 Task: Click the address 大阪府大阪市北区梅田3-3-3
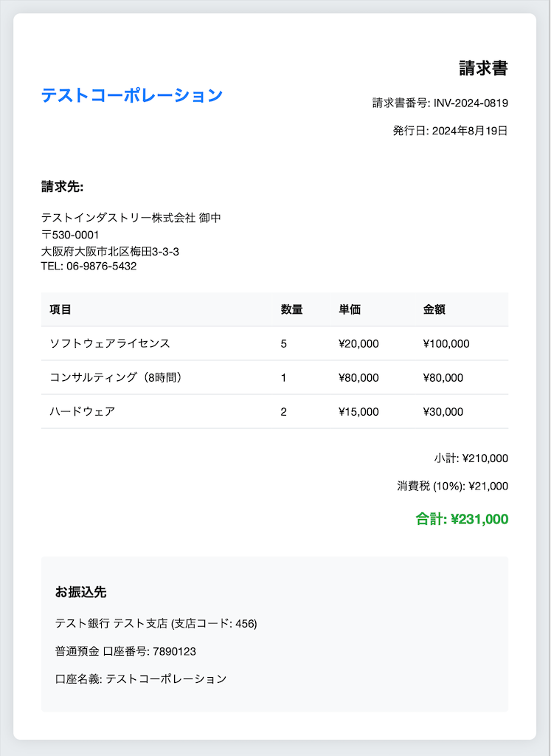click(x=111, y=251)
